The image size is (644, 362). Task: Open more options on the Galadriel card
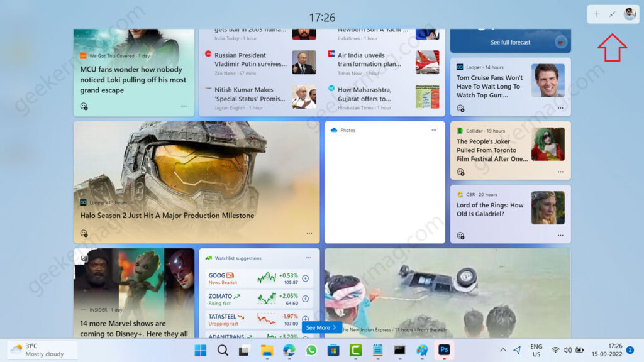click(560, 236)
